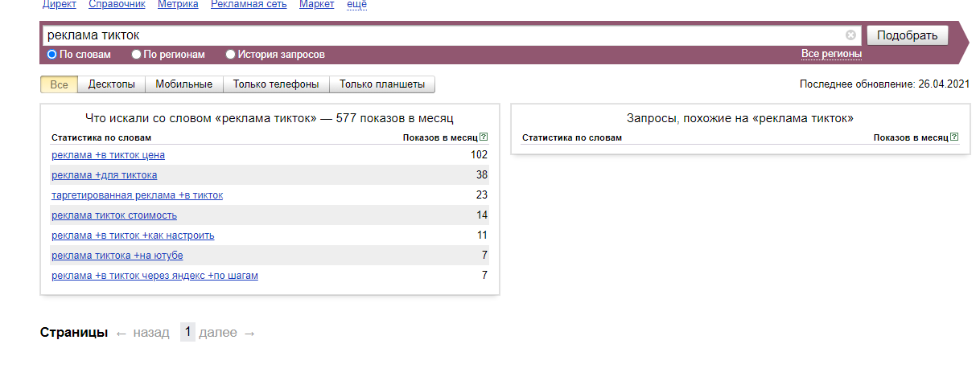Open query 'реклама +в тикток +как настроить'

coord(133,236)
